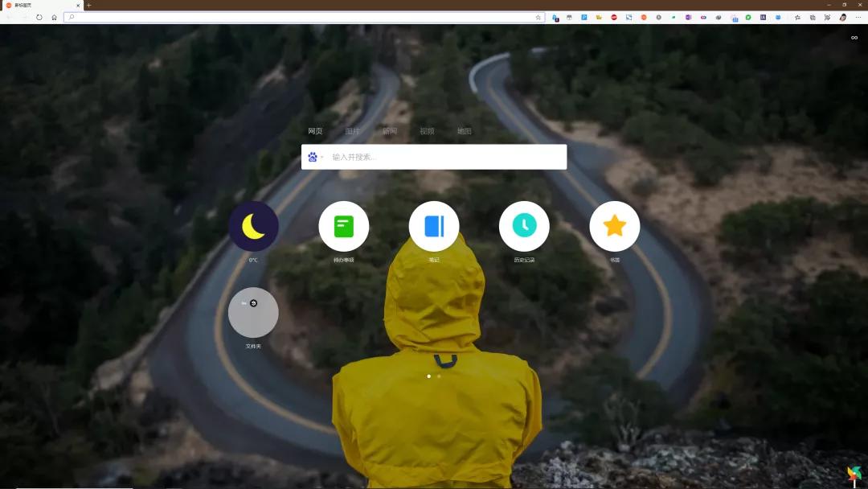Open the browser favorites list icon

point(797,17)
